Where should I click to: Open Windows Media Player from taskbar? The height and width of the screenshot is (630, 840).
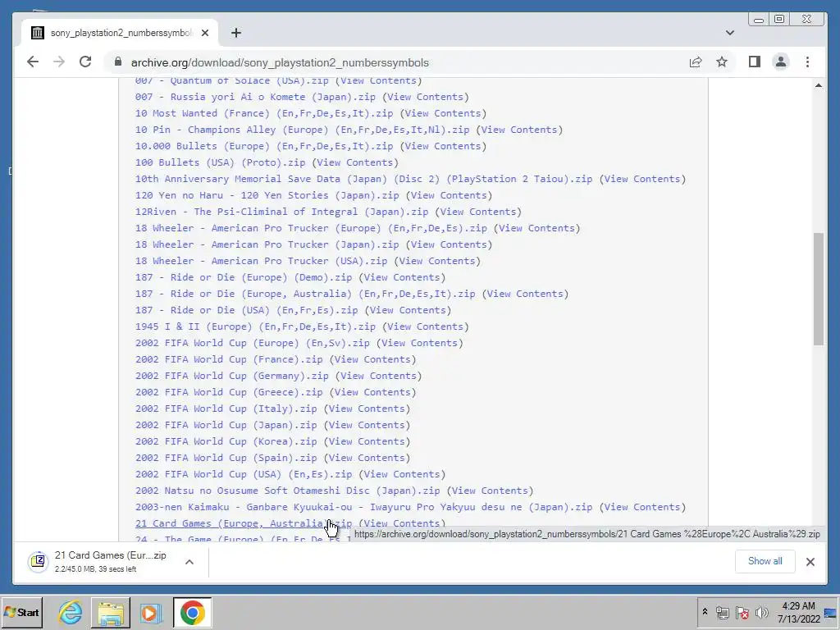[151, 612]
